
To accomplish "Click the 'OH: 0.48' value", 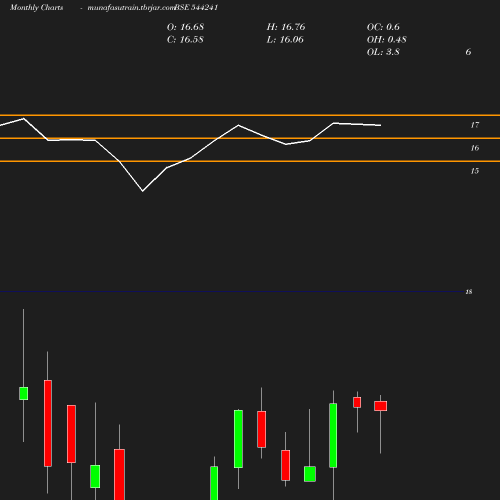I will [x=386, y=40].
